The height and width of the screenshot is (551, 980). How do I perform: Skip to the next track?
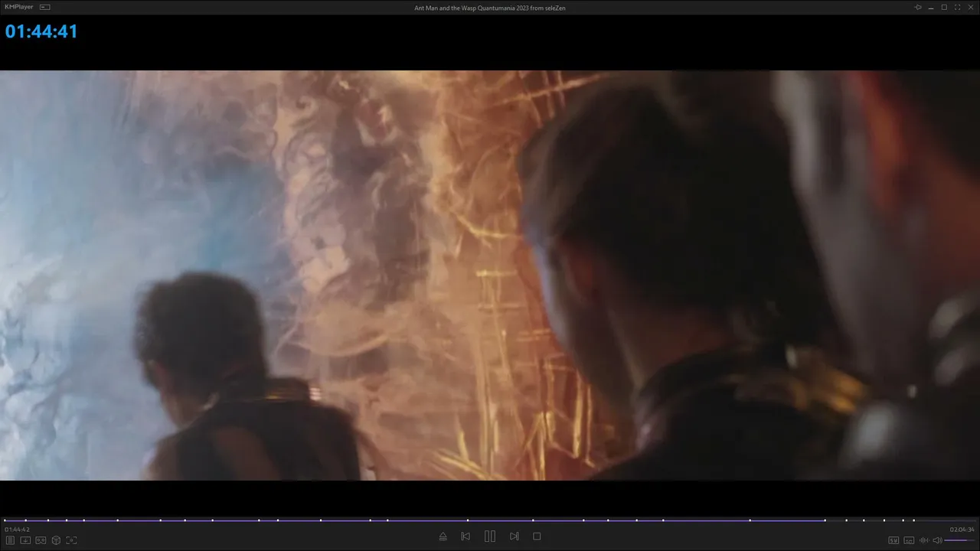click(514, 536)
